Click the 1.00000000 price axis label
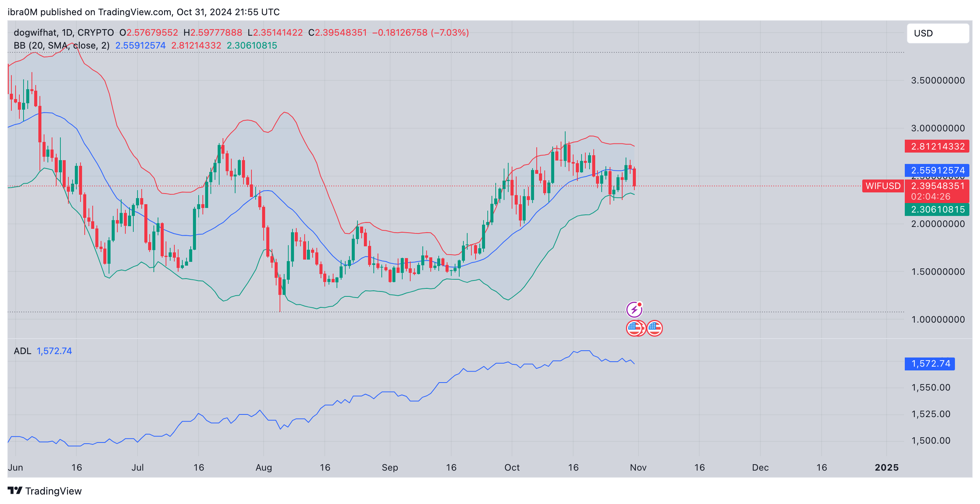 (x=938, y=320)
